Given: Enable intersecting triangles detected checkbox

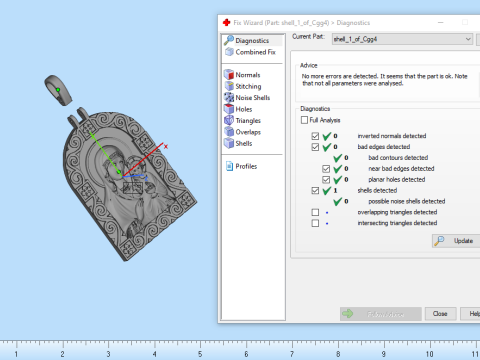Looking at the screenshot, I should point(315,223).
